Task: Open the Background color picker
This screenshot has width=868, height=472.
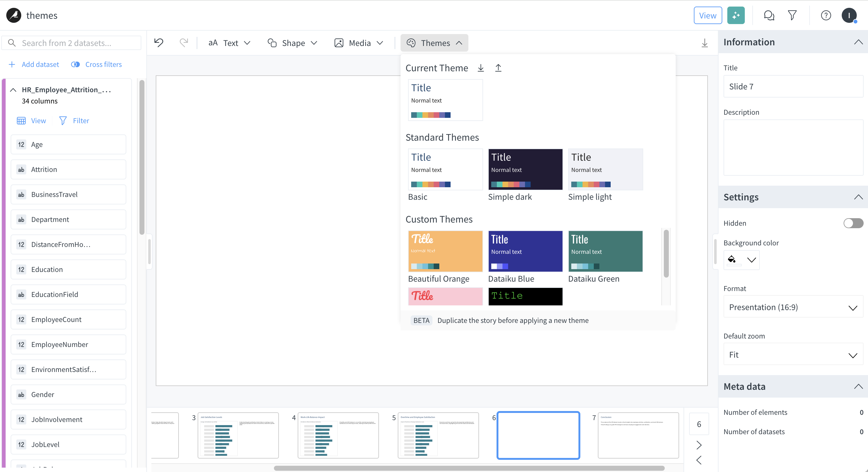Action: (741, 260)
